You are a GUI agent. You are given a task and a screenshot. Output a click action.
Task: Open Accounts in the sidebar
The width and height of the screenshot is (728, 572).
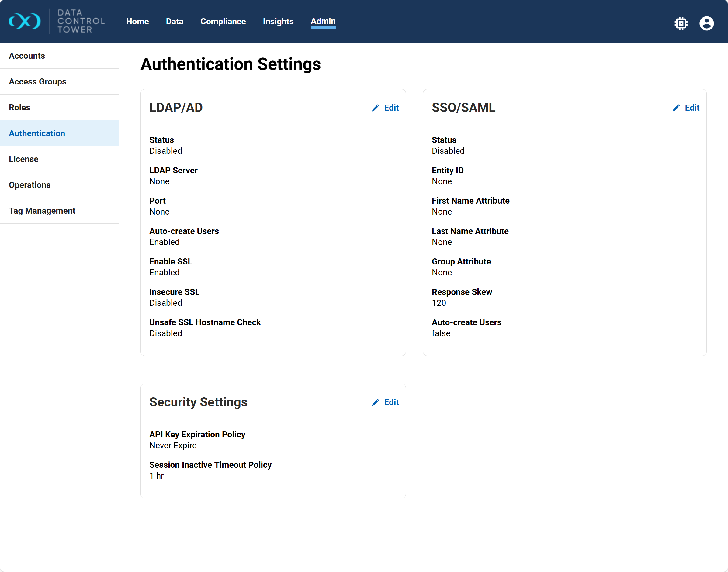pos(27,56)
